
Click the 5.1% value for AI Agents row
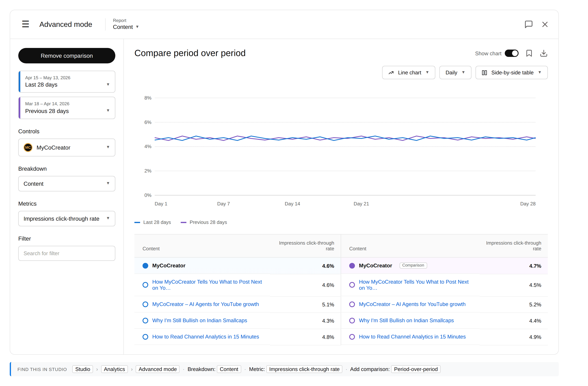pos(328,304)
